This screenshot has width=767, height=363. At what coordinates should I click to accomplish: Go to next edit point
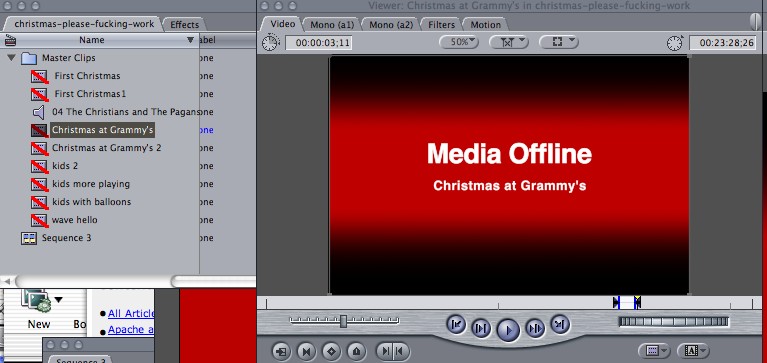pyautogui.click(x=560, y=324)
